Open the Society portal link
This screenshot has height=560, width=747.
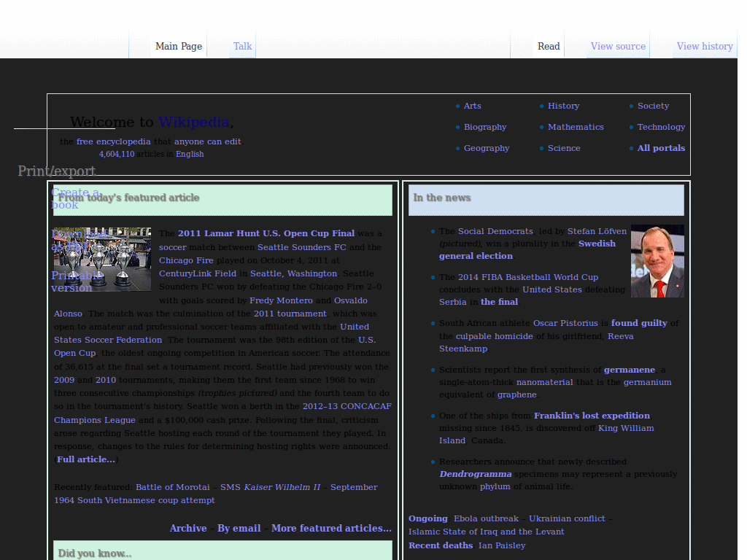click(653, 106)
